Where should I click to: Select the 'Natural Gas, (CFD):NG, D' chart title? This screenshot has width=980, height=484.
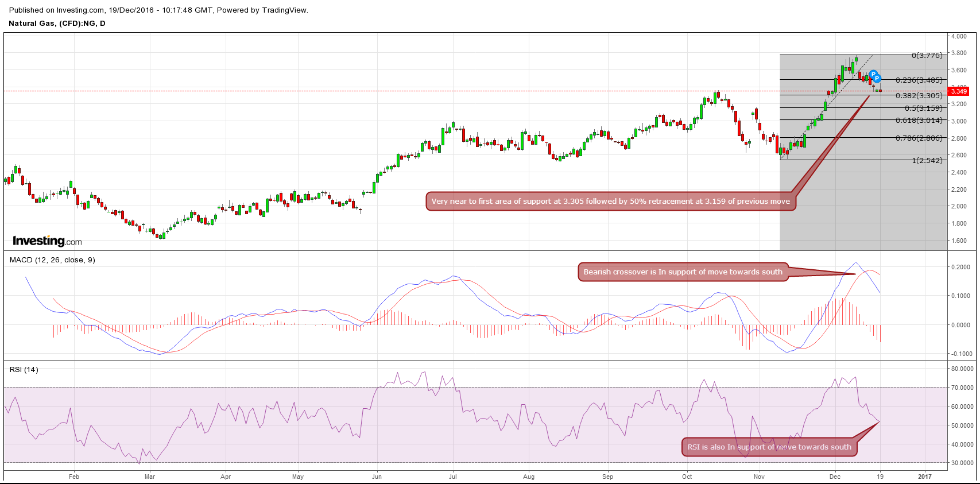pyautogui.click(x=57, y=24)
